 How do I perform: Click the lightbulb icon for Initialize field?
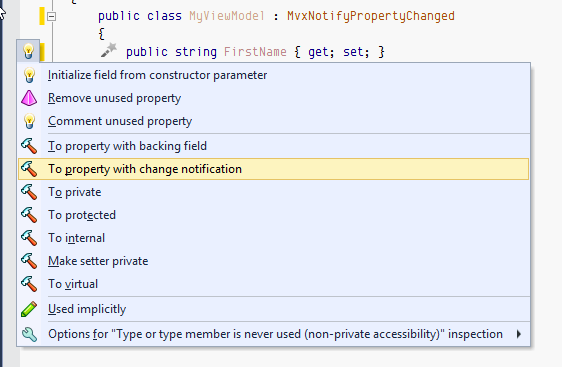pos(29,75)
